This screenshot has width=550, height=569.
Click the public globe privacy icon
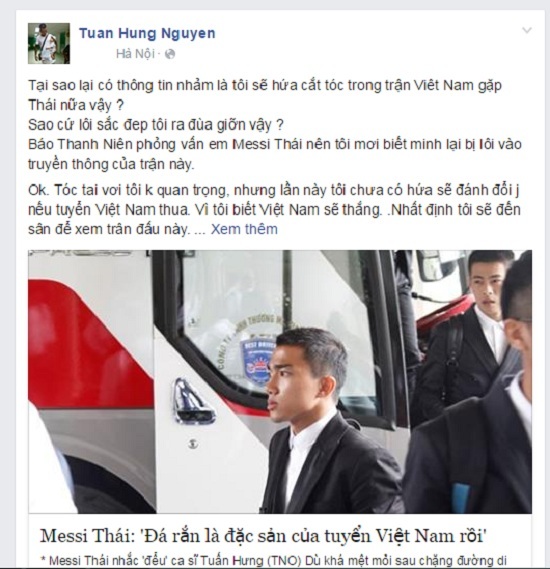point(170,54)
